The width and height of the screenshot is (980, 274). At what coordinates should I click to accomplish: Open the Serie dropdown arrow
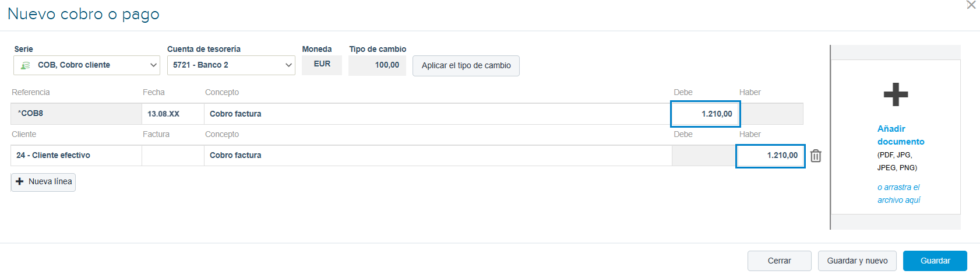click(x=153, y=65)
